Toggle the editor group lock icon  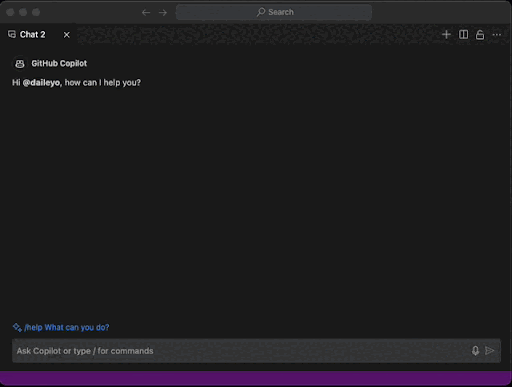[480, 35]
